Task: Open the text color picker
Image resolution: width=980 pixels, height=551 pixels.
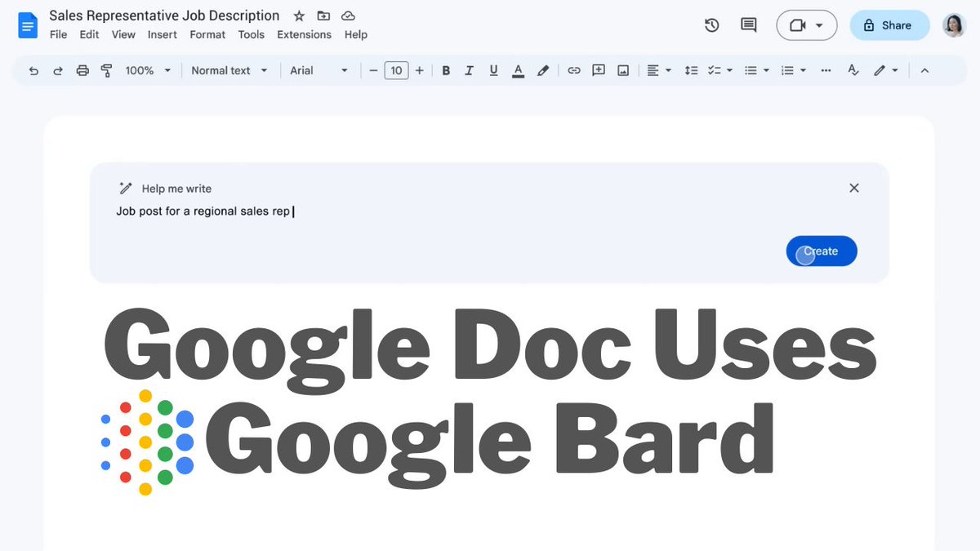Action: (x=518, y=71)
